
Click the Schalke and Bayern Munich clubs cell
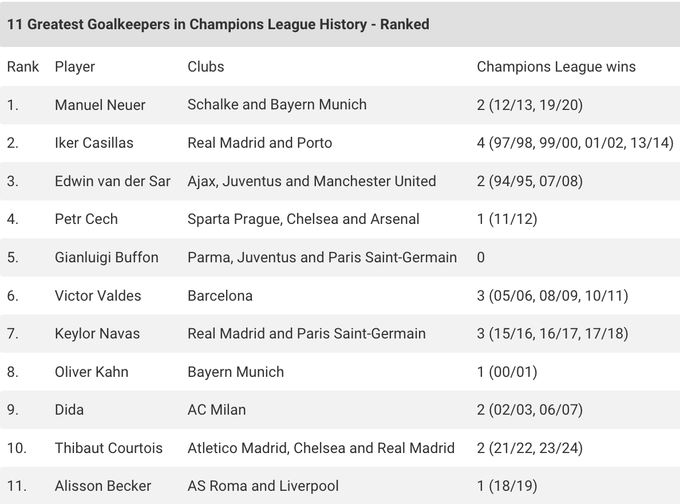point(277,105)
